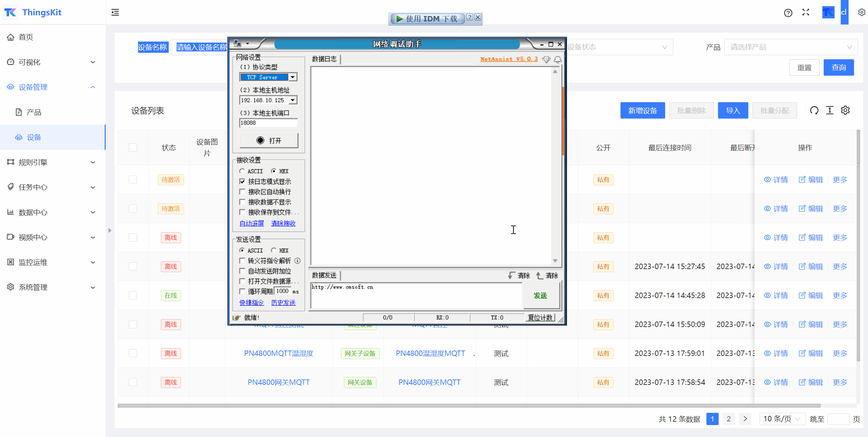Click the 首页 home icon in sidebar

(11, 37)
